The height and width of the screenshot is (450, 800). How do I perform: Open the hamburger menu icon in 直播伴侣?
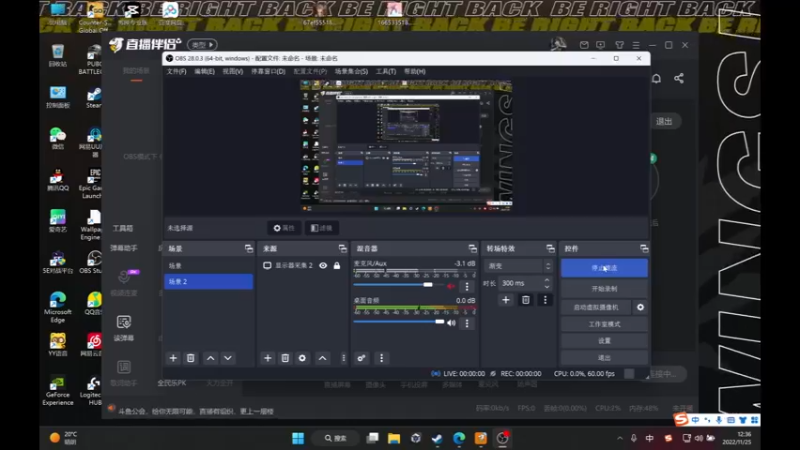pos(636,45)
